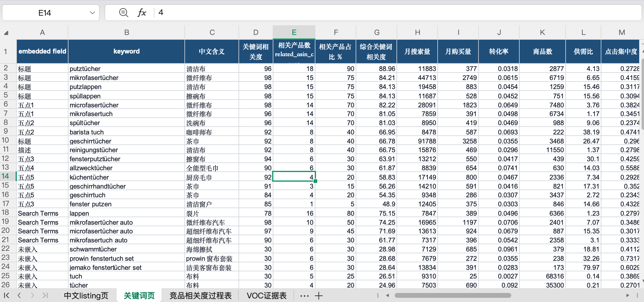Image resolution: width=644 pixels, height=302 pixels.
Task: Click the select-all corner triangle
Action: click(x=6, y=33)
